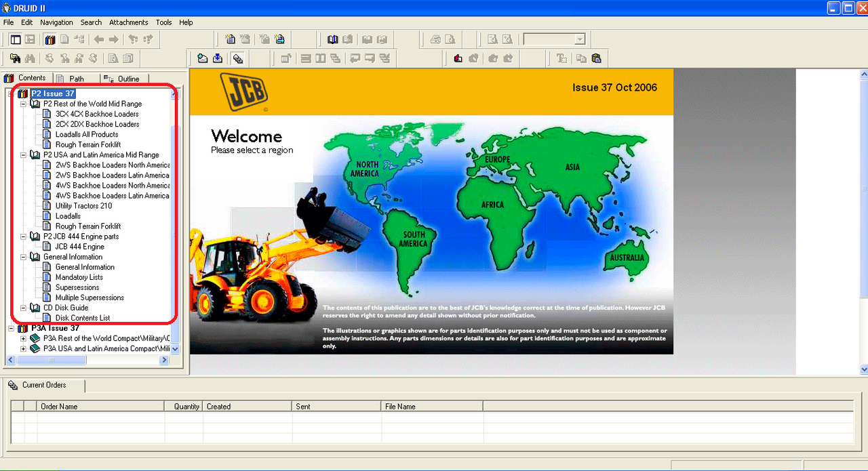Open the File menu

pyautogui.click(x=8, y=22)
